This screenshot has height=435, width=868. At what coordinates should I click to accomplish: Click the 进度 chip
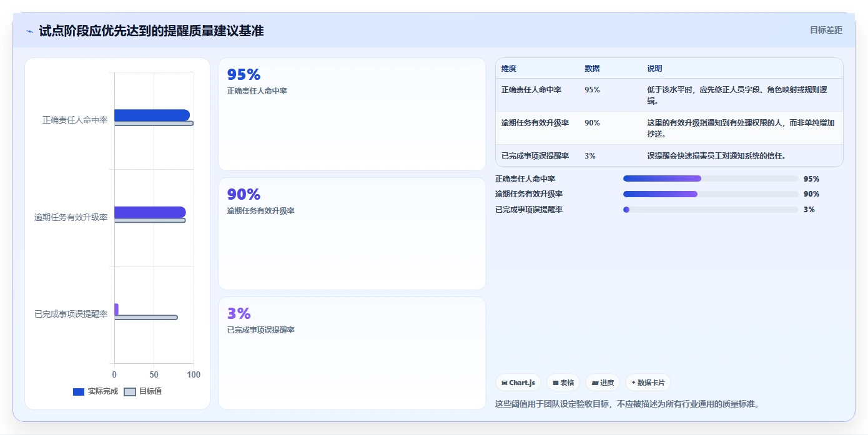603,383
